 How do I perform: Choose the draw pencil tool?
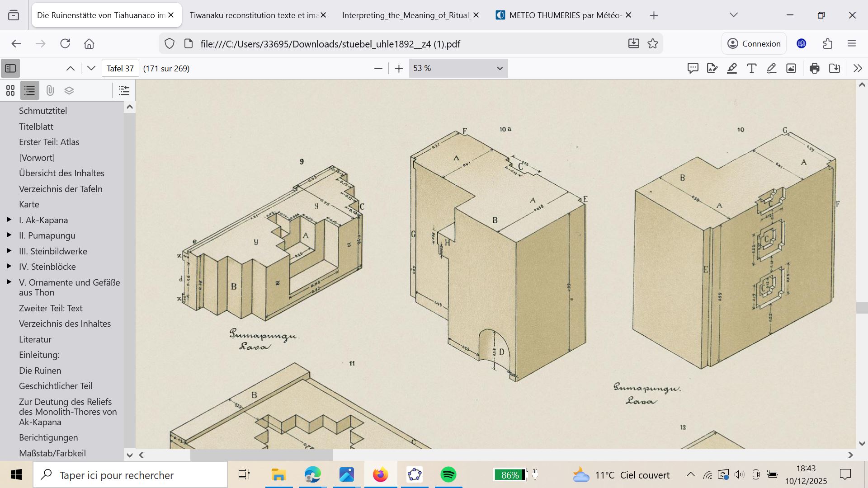pyautogui.click(x=771, y=69)
